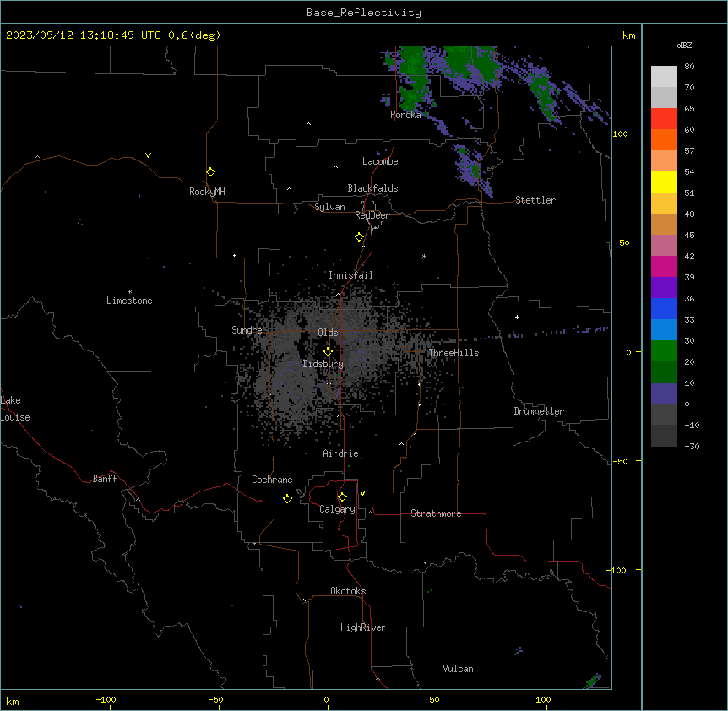Pick the magenta 42-39 dBZ legend swatch
The width and height of the screenshot is (728, 711).
point(664,266)
